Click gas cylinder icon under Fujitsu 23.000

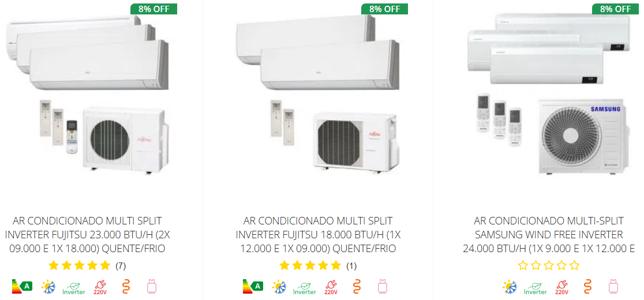152,287
